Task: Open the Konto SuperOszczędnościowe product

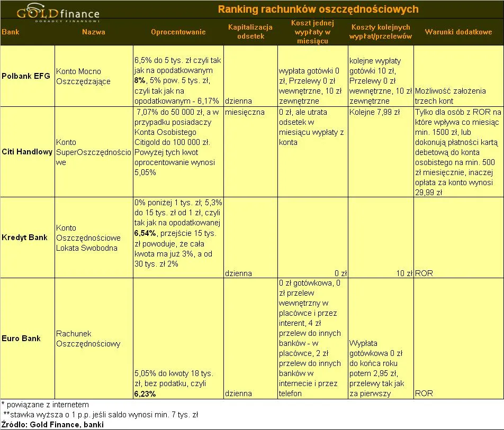Action: tap(93, 152)
